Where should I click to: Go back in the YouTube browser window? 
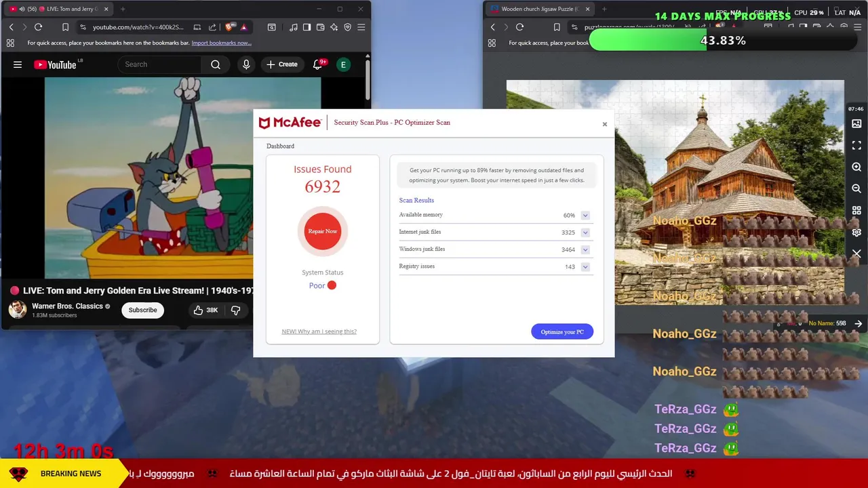coord(11,27)
